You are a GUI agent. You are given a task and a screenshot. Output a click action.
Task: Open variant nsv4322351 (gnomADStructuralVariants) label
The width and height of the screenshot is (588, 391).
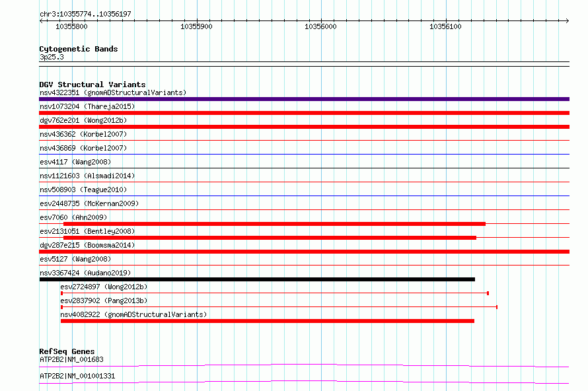113,92
